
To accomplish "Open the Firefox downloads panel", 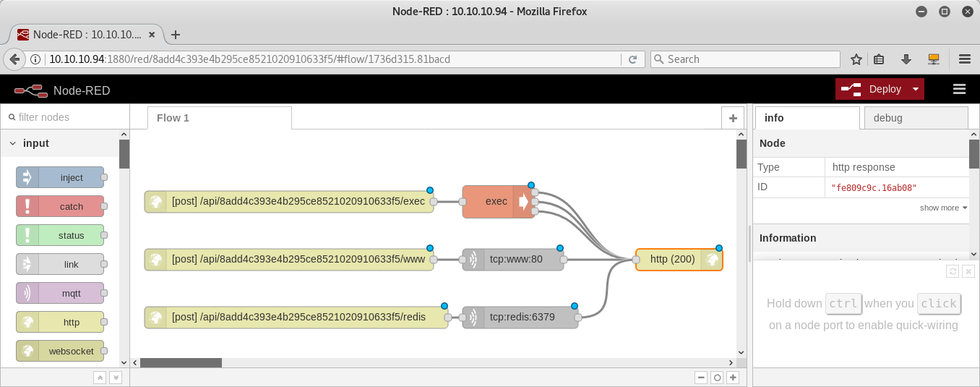I will [906, 59].
